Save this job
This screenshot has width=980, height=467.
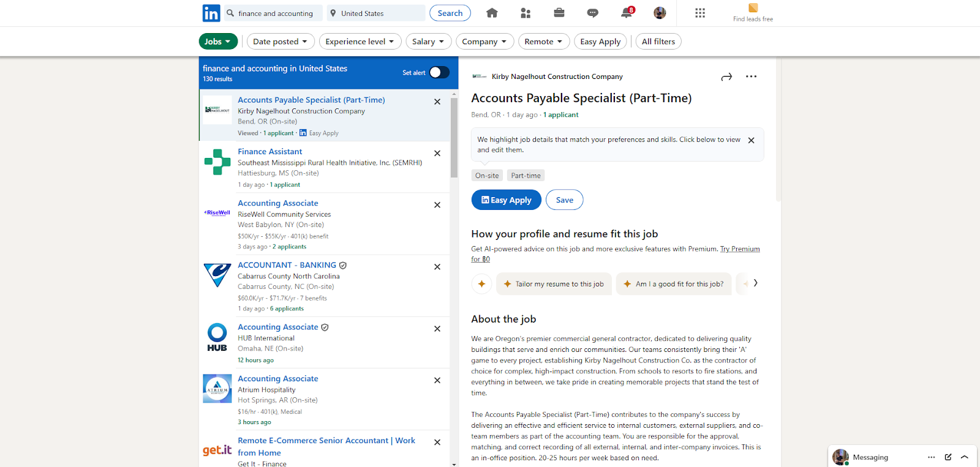565,200
